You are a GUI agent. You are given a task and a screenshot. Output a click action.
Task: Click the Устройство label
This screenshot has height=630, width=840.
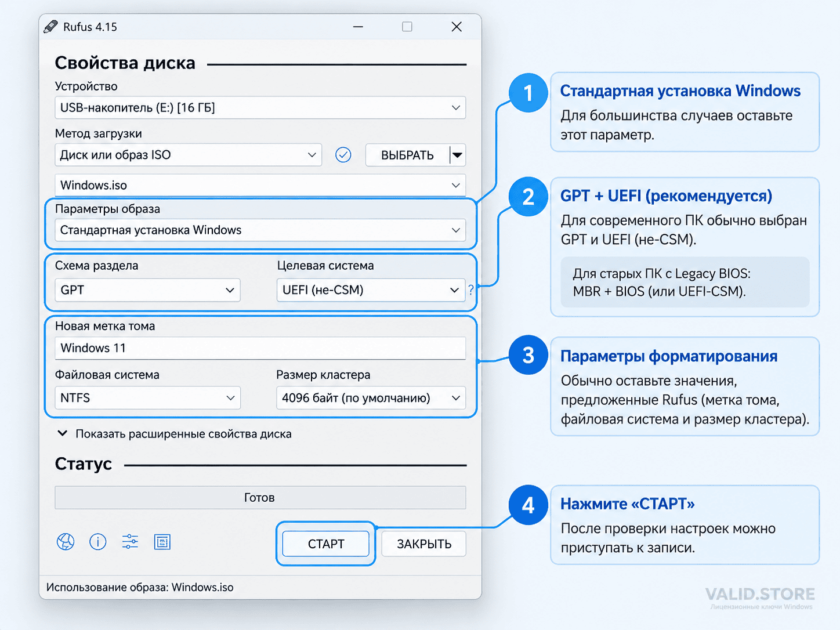tap(86, 86)
